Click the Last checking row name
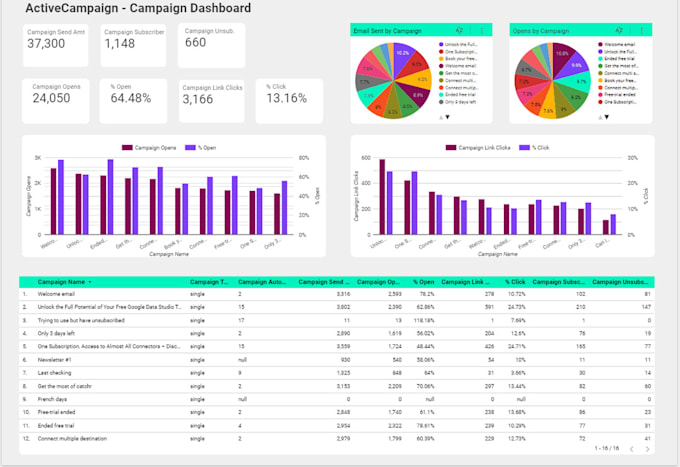680x467 pixels. click(54, 373)
